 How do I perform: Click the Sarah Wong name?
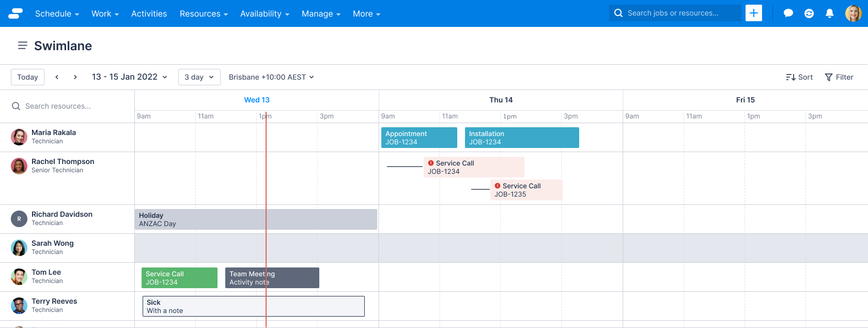53,243
